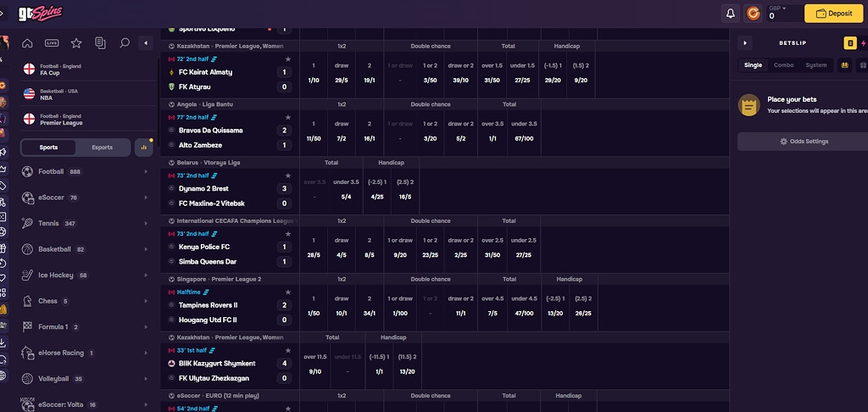Select draw 7/2 in Bravos Da Quissama match
The image size is (868, 412).
coord(342,131)
